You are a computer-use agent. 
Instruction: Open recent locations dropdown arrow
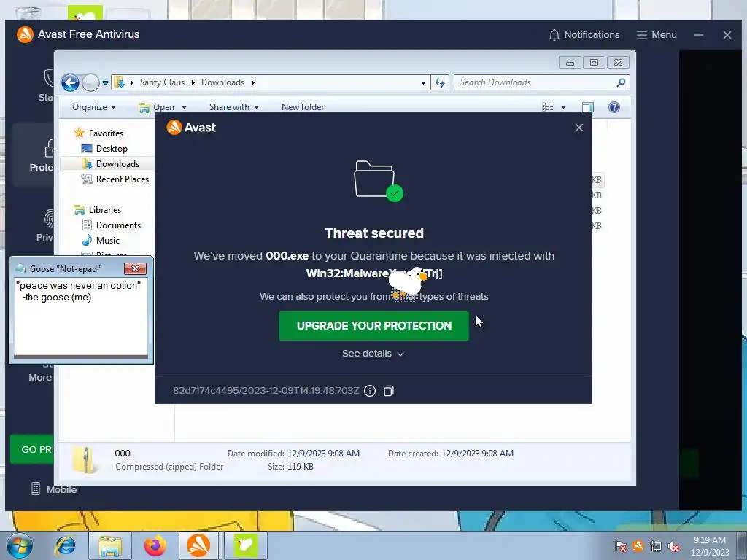(x=105, y=83)
